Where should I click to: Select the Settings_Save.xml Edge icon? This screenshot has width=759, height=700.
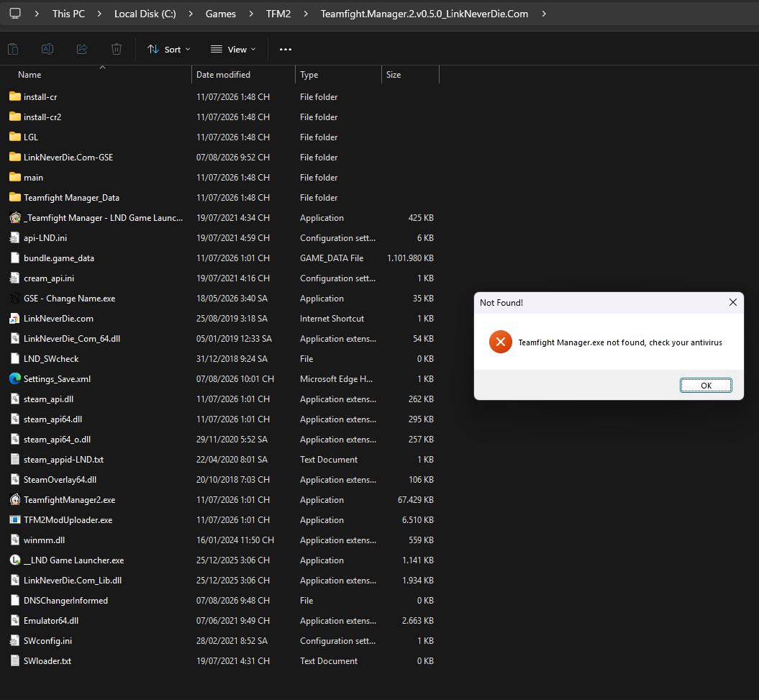coord(15,378)
